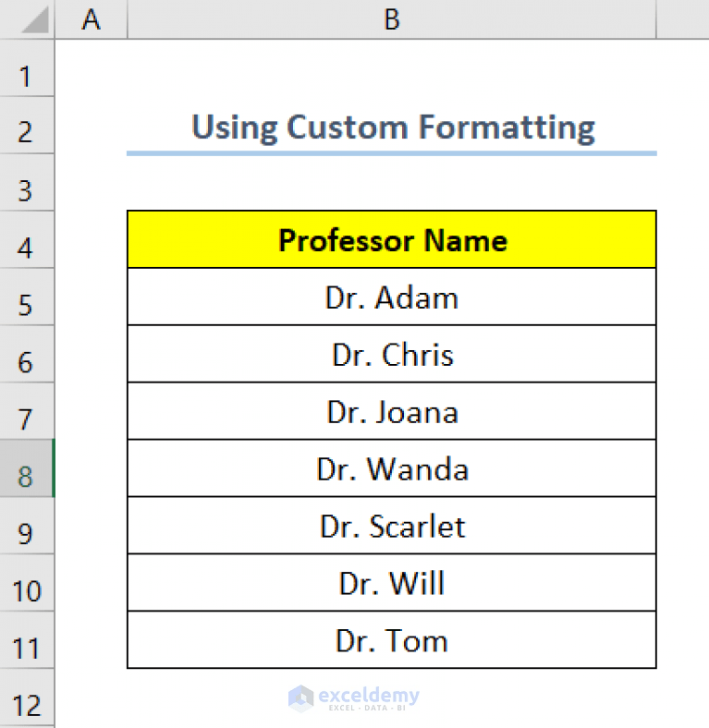Select the cell 'Dr. Tom'
This screenshot has width=709, height=728.
[392, 640]
